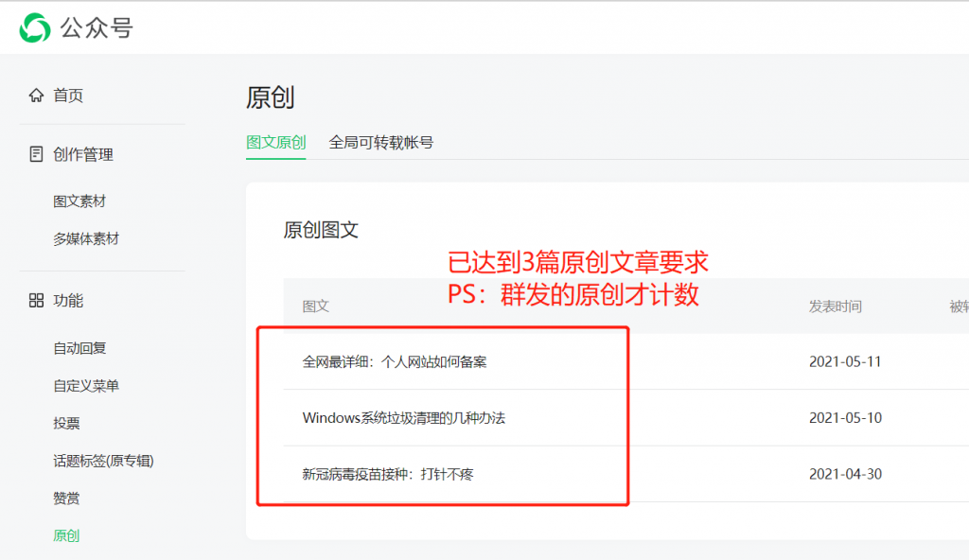Open 话题标签(原专辑) in the sidebar

click(x=103, y=461)
